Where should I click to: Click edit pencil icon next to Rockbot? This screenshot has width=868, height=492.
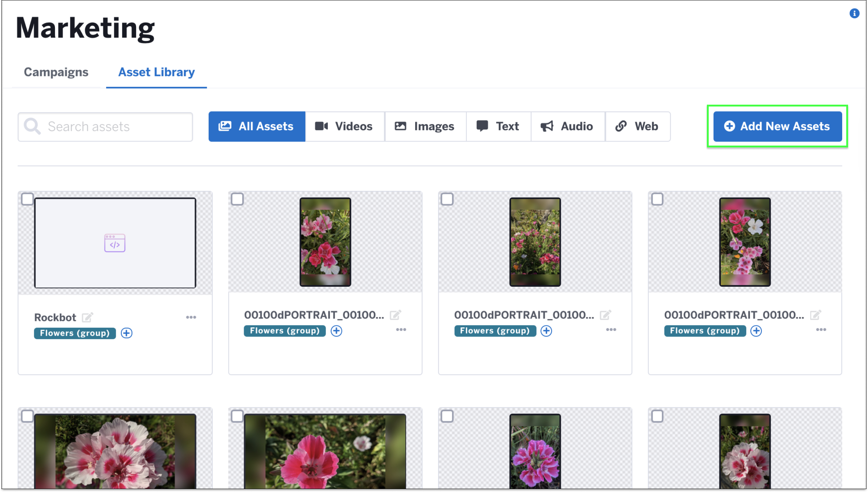click(87, 317)
